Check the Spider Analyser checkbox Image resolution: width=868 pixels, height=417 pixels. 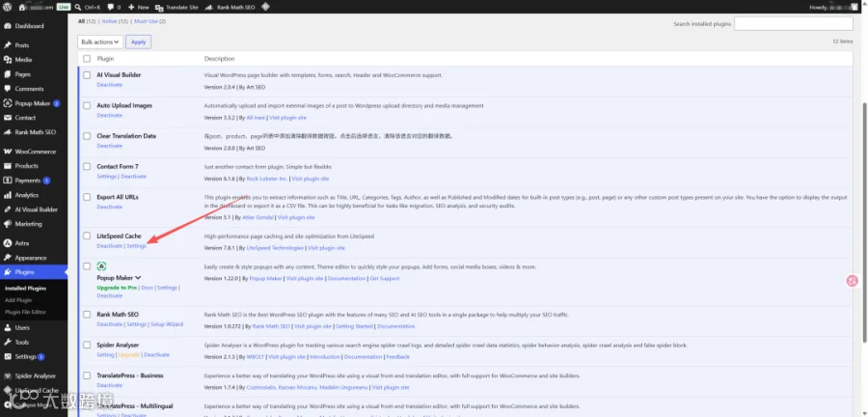click(87, 345)
